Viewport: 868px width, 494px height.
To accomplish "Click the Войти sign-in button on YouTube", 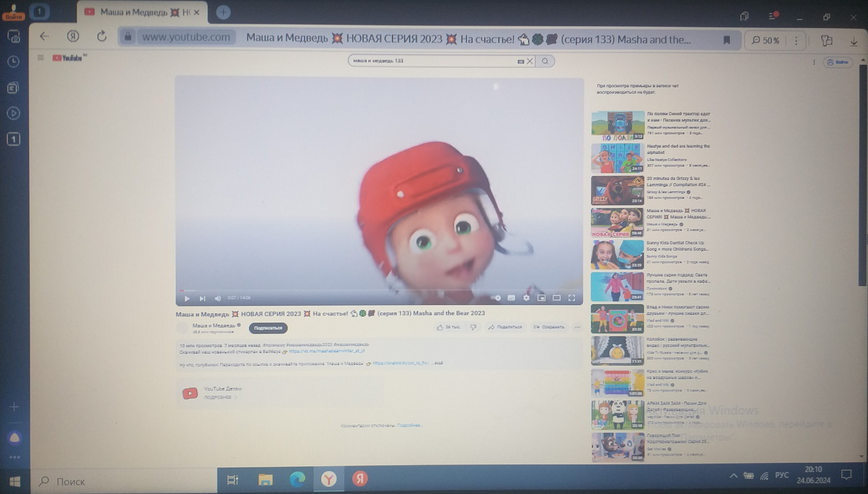I will coord(838,62).
